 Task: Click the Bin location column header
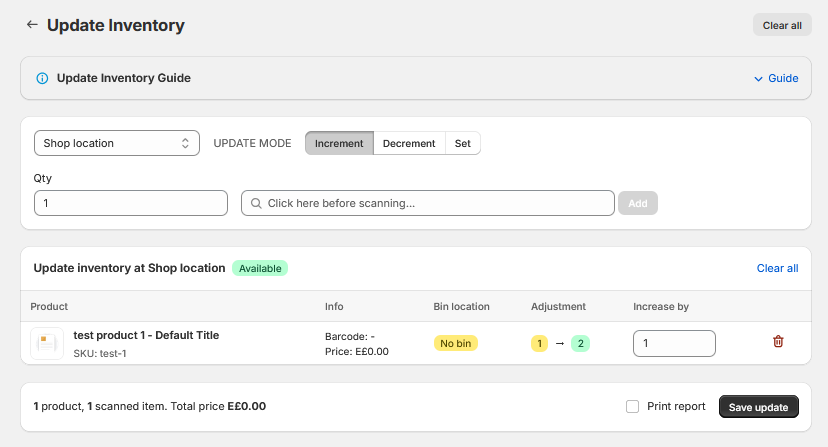pos(462,306)
